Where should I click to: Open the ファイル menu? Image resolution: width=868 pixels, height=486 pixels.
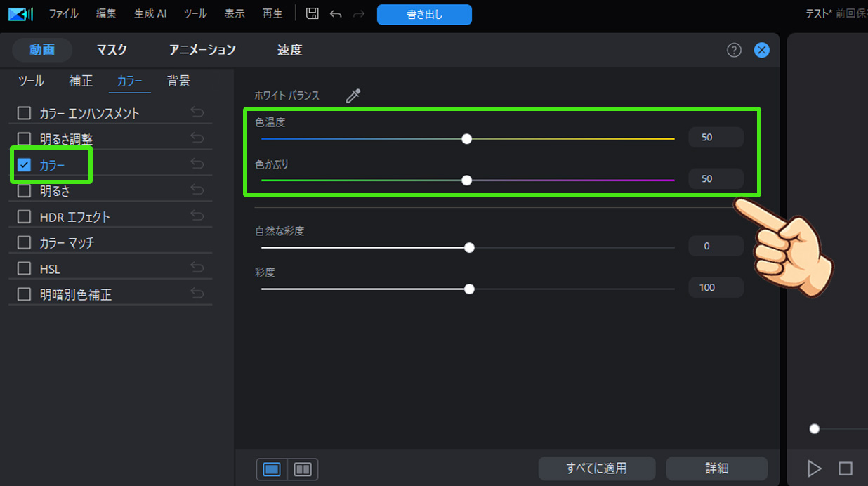(x=63, y=13)
